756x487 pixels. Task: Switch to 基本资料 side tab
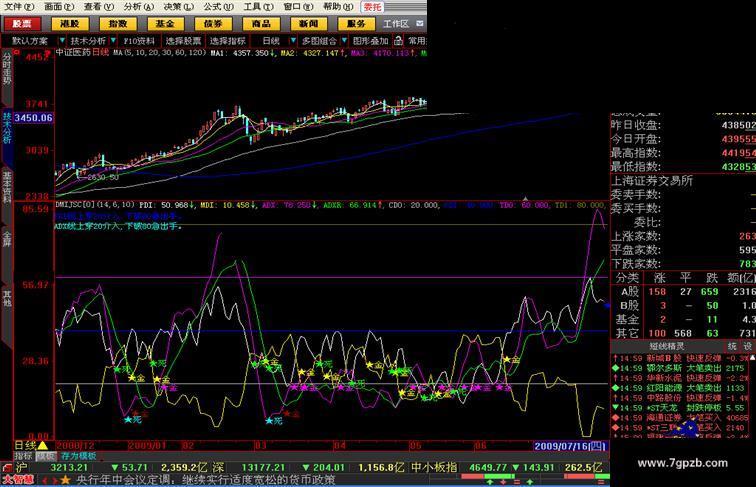tap(7, 186)
